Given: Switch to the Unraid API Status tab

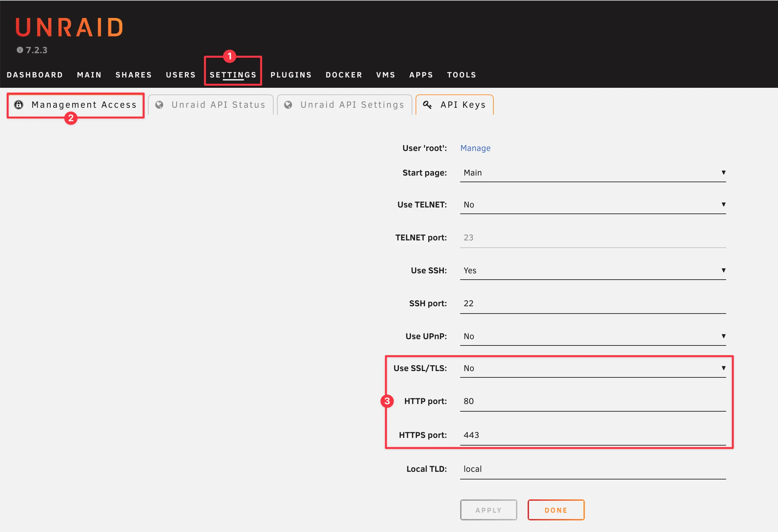Looking at the screenshot, I should pyautogui.click(x=210, y=105).
